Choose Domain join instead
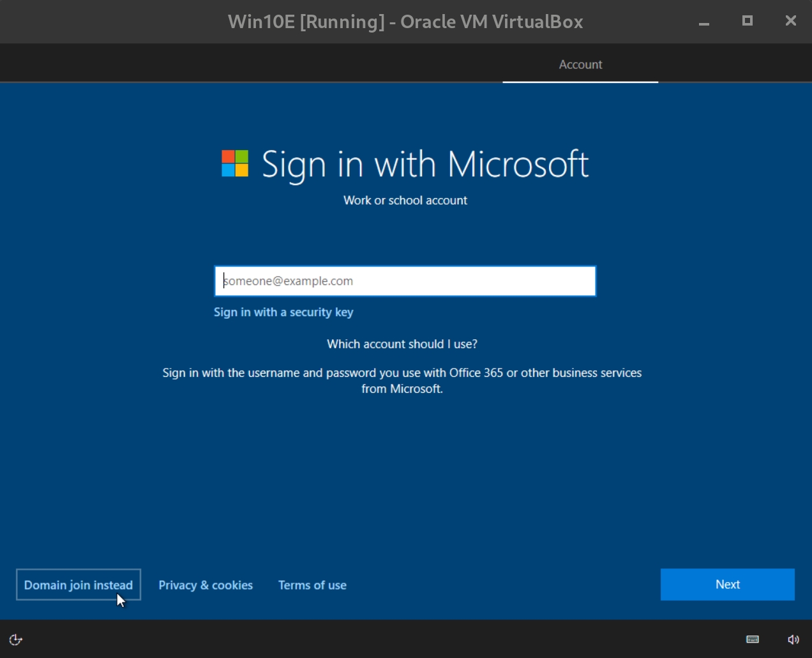This screenshot has height=658, width=812. click(x=79, y=585)
